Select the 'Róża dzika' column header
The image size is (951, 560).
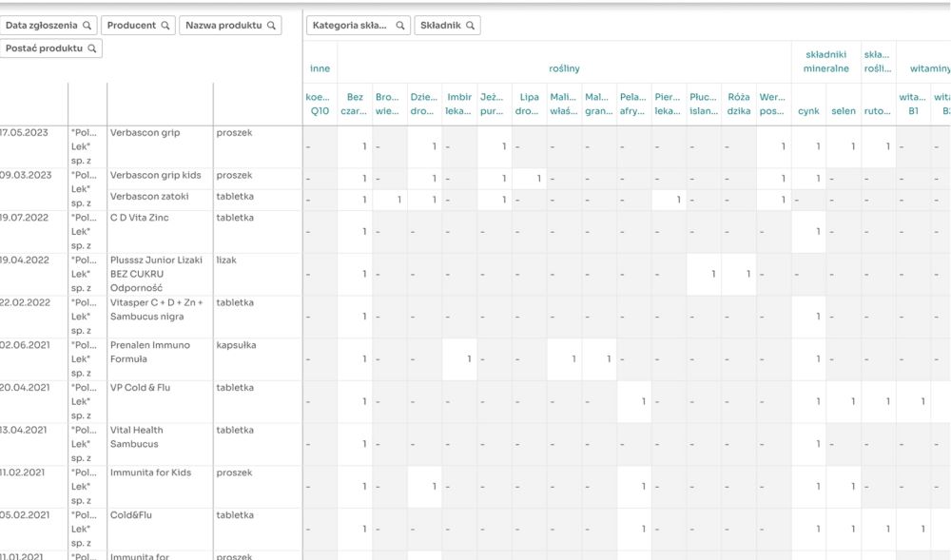tap(738, 104)
